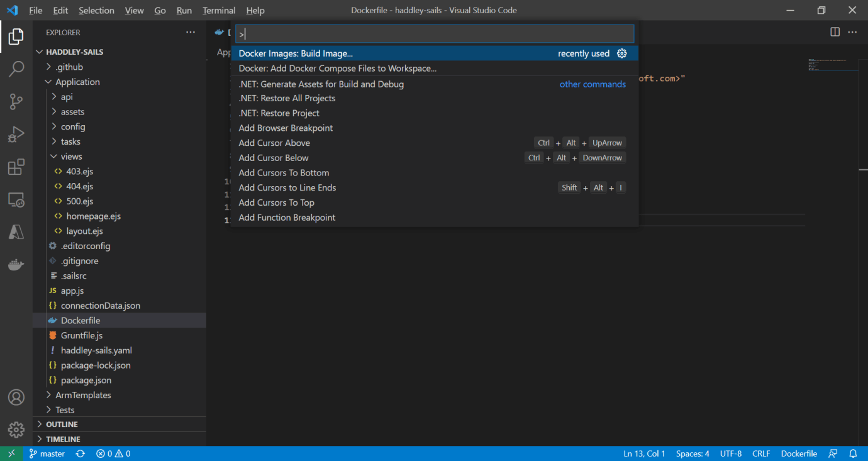Open the Run menu
Screen dimensions: 868x461
(x=184, y=10)
